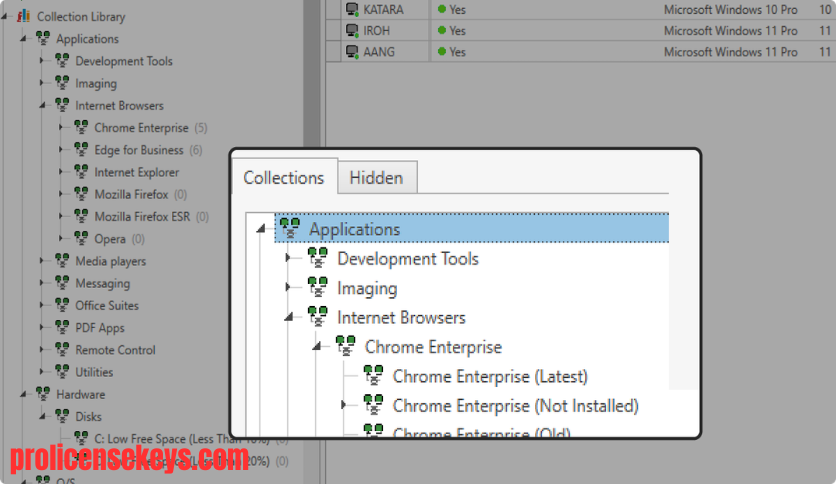The height and width of the screenshot is (484, 836).
Task: Select the Applications row in popup
Action: 472,228
